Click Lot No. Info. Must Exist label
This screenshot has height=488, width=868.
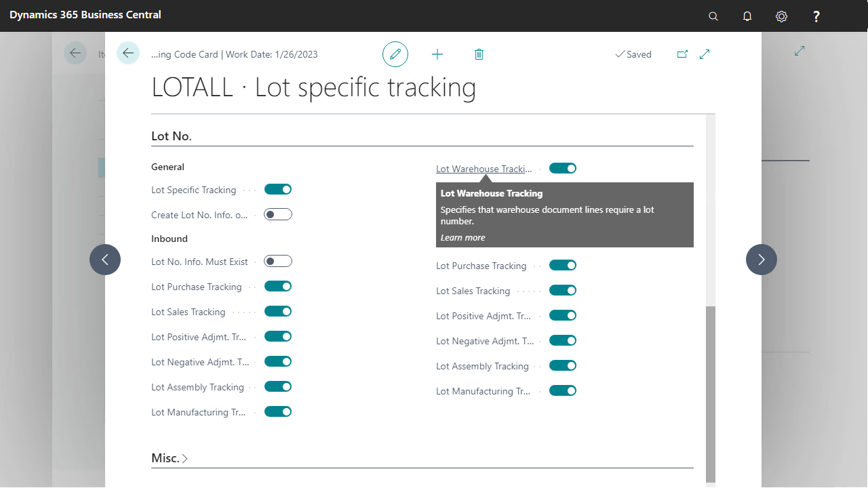(x=199, y=262)
